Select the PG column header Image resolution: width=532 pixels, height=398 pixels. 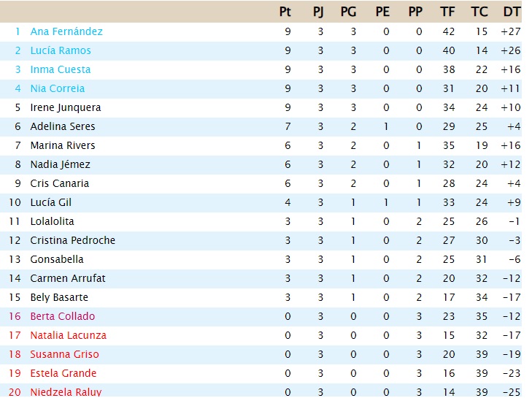pos(348,12)
